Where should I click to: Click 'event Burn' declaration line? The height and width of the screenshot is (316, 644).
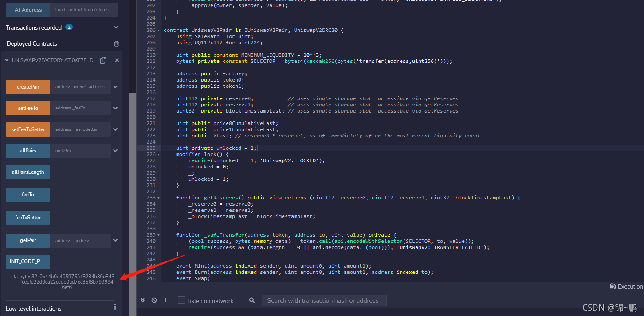(305, 272)
